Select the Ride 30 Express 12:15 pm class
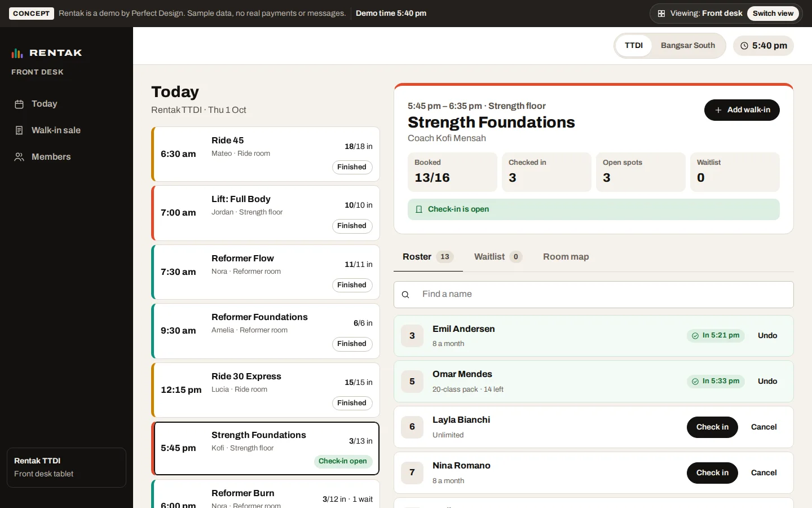 [266, 390]
